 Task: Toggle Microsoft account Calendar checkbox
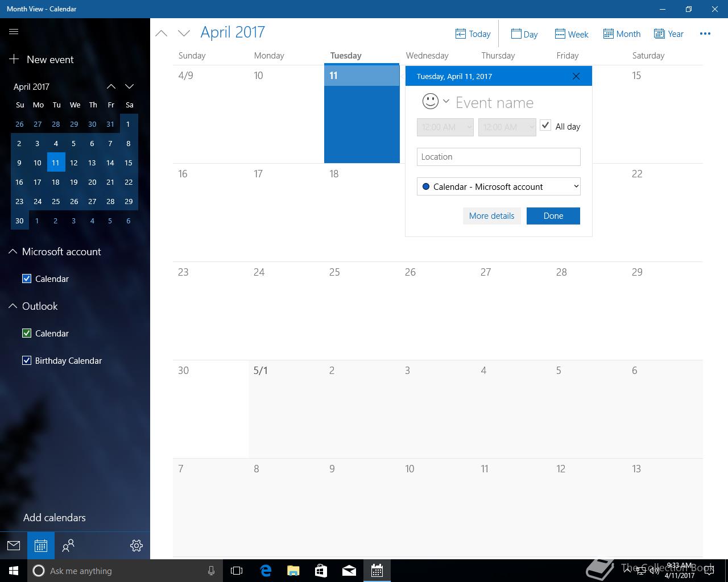[27, 278]
